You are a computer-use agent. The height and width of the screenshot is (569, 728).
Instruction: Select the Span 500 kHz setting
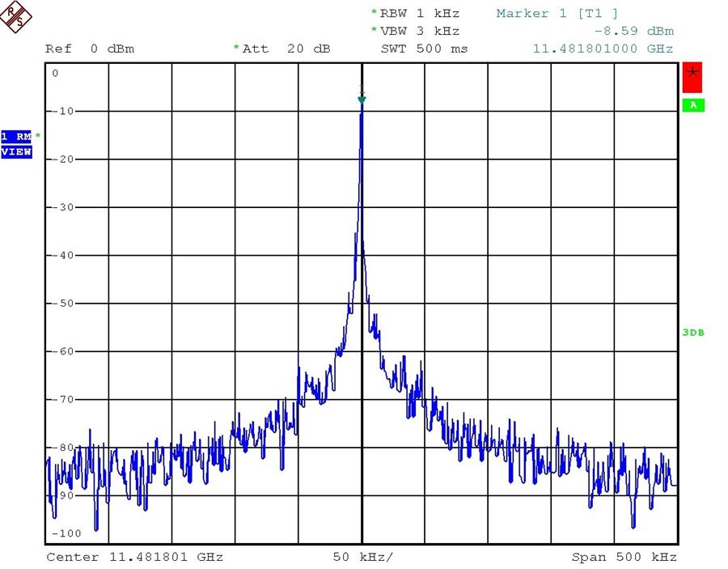click(624, 557)
